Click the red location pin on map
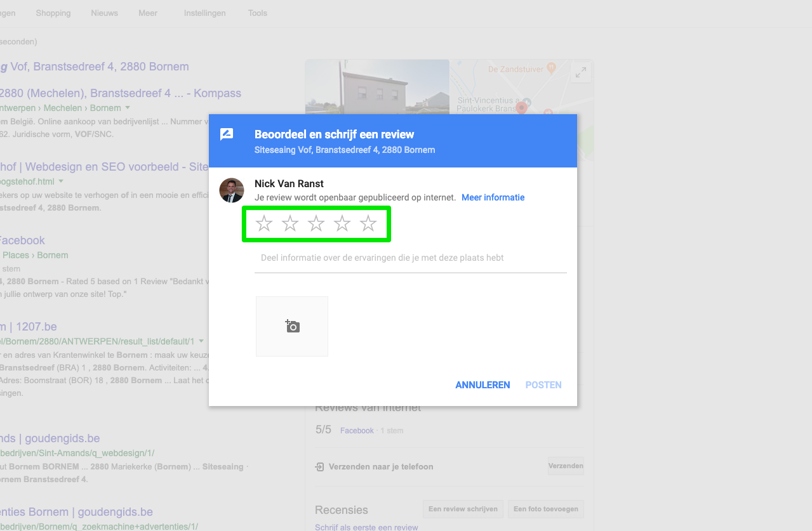Image resolution: width=812 pixels, height=531 pixels. click(521, 107)
